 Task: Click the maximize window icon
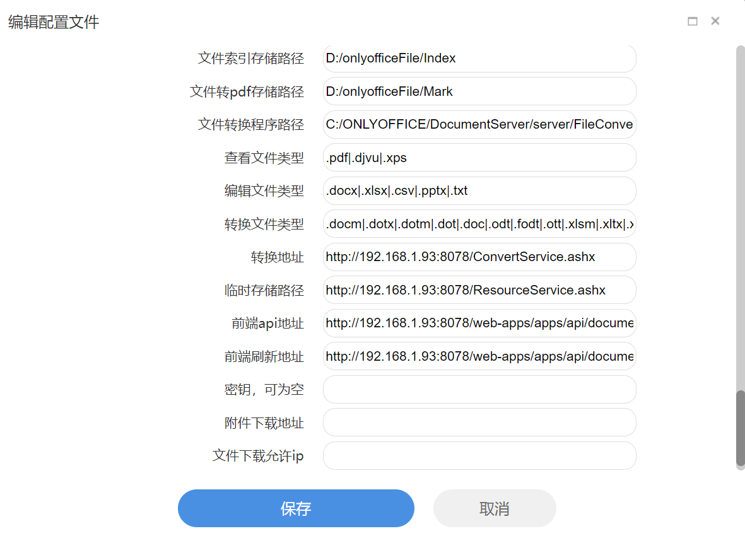coord(693,21)
